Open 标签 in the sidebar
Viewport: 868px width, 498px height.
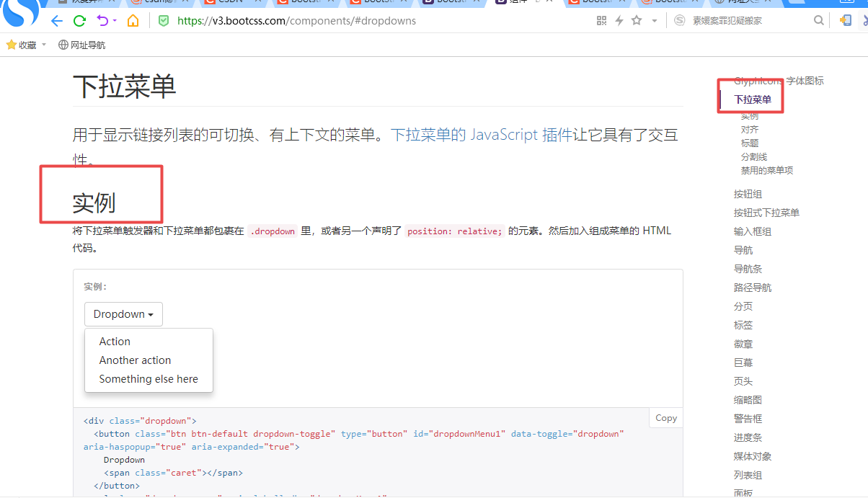743,325
